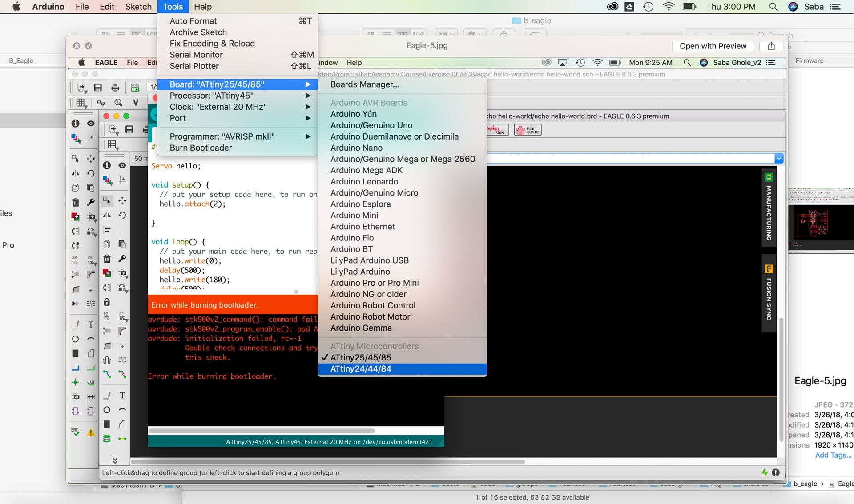
Task: Click Open with Preview button
Action: click(x=713, y=46)
